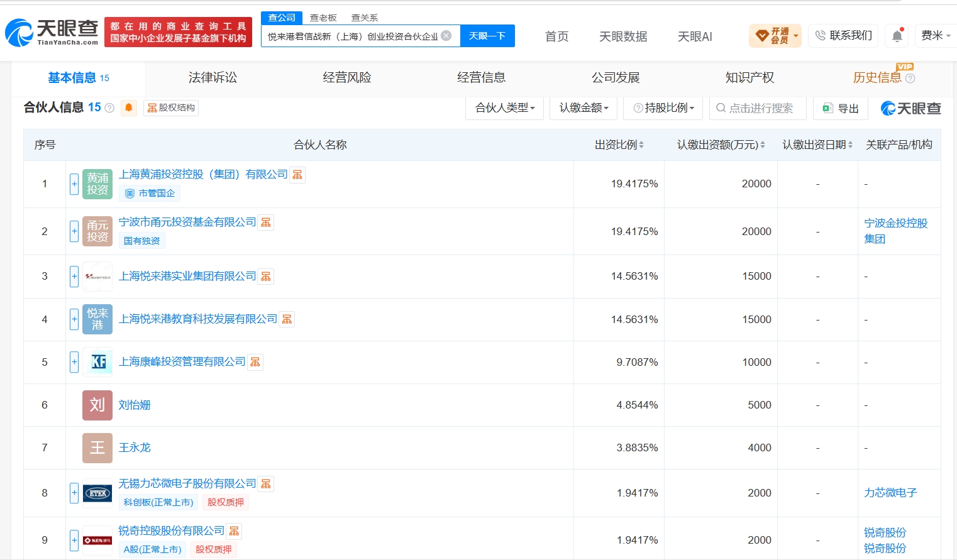Click the 点击进行搜索 partner search box
The width and height of the screenshot is (957, 560).
pyautogui.click(x=758, y=108)
